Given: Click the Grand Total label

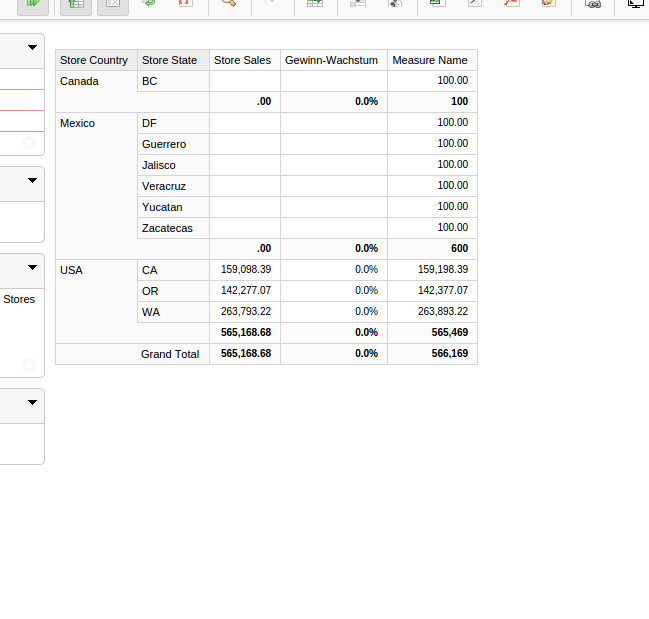Looking at the screenshot, I should 170,354.
